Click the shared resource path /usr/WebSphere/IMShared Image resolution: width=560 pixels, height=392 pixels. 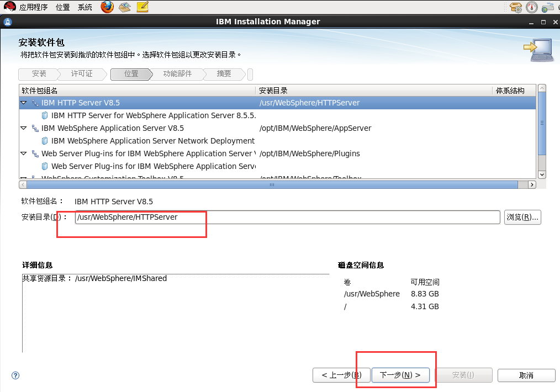tap(121, 278)
